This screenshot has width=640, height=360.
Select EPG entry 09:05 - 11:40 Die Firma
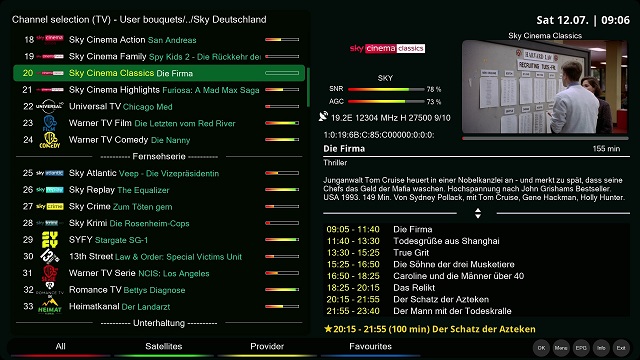[x=476, y=229]
